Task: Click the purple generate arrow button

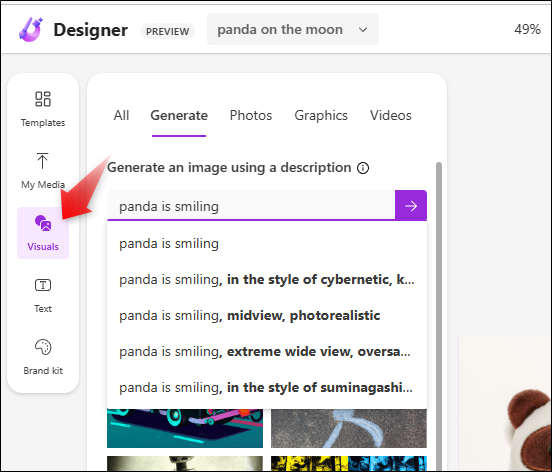Action: 411,206
